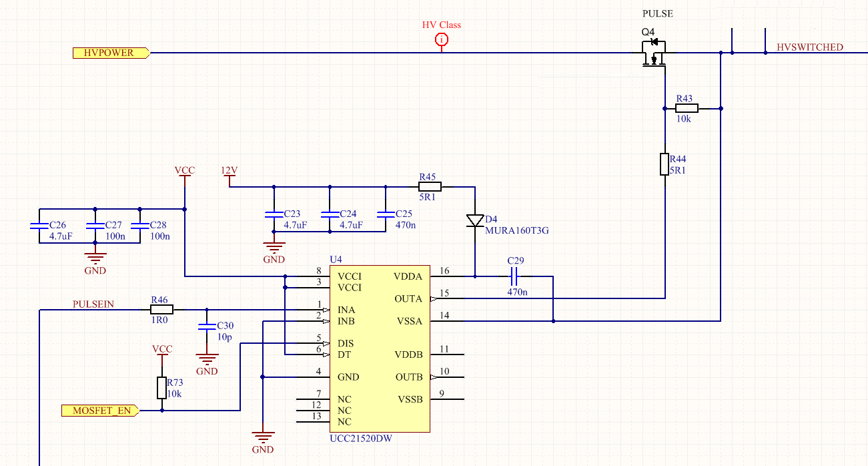Click the OUTB pin name on U4
Viewport: 868px width, 466px height.
(x=409, y=377)
